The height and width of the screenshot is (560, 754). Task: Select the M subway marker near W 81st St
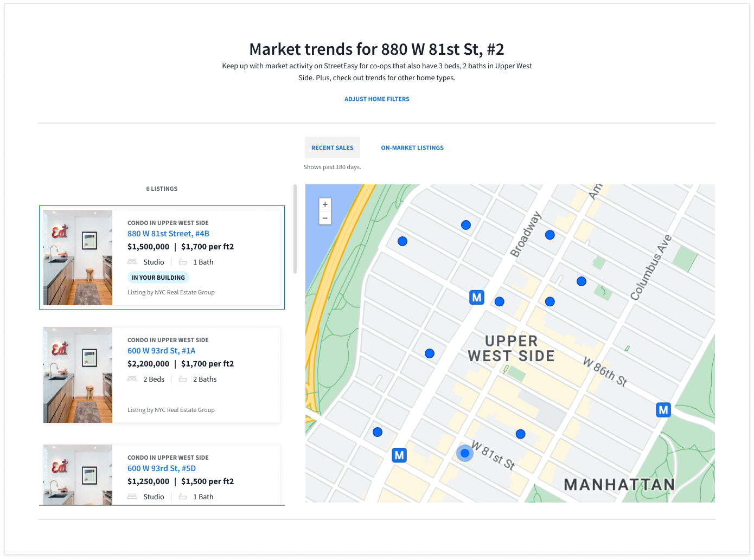(399, 455)
